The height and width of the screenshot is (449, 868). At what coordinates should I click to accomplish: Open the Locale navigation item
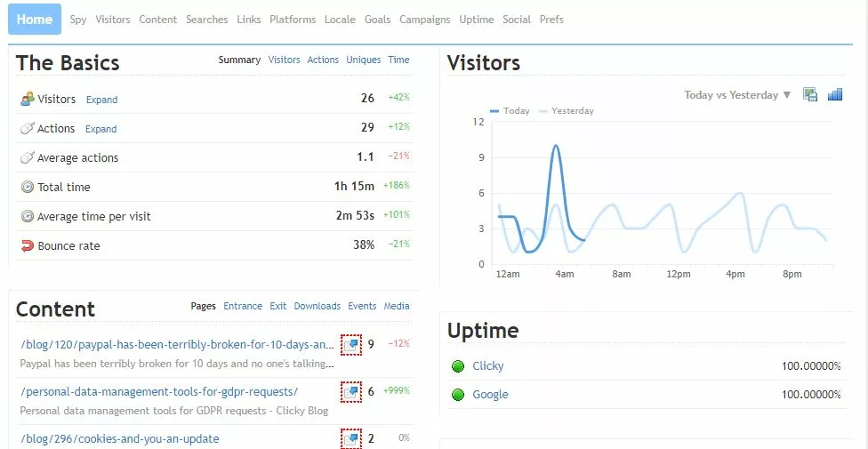click(x=340, y=20)
